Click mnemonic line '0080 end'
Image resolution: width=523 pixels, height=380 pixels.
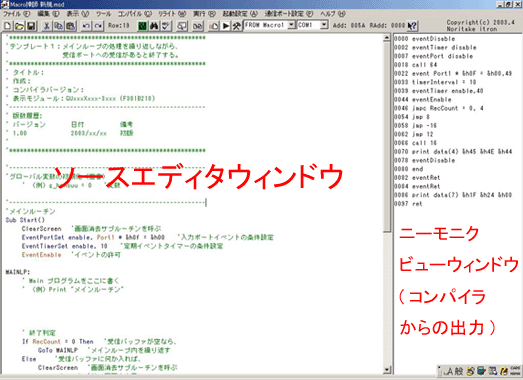tap(409, 169)
